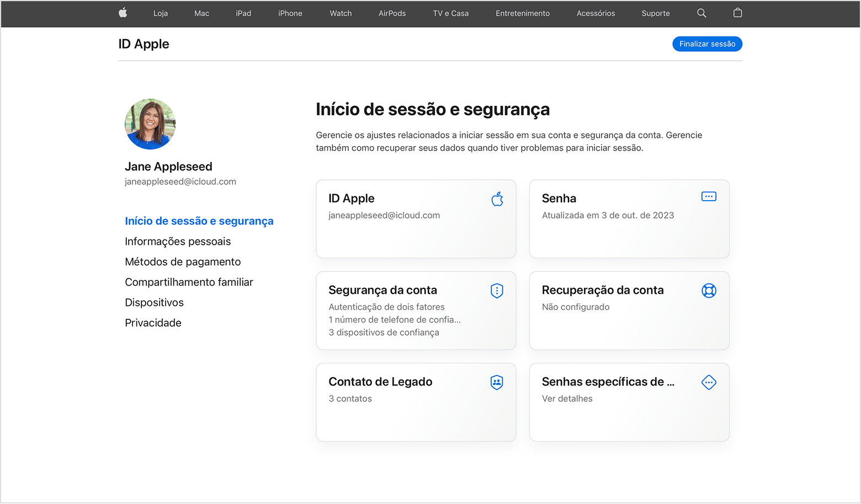Click the Jane Appleseed name text
This screenshot has width=861, height=504.
pos(168,167)
